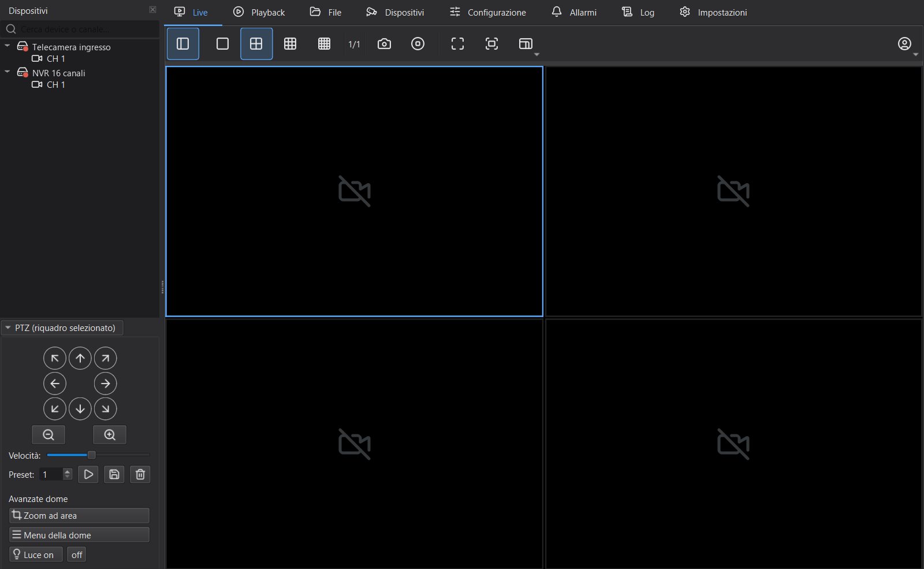Pan PTZ camera diagonally down-right
924x569 pixels.
pyautogui.click(x=106, y=409)
